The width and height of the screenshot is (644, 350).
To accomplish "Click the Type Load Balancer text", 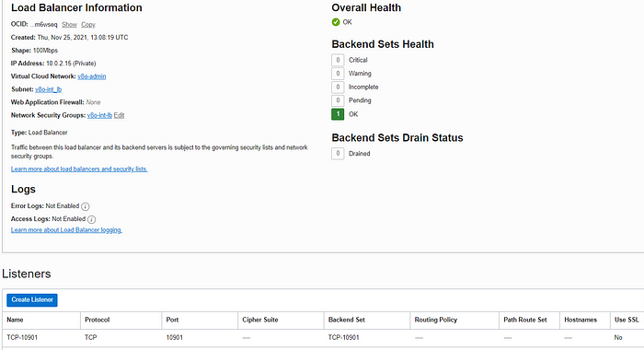I will coord(40,133).
